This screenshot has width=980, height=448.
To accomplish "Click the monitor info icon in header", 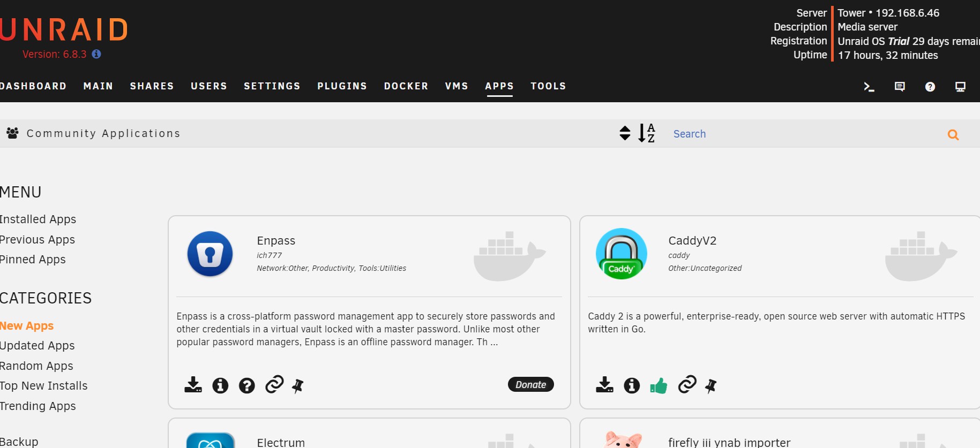I will tap(961, 87).
